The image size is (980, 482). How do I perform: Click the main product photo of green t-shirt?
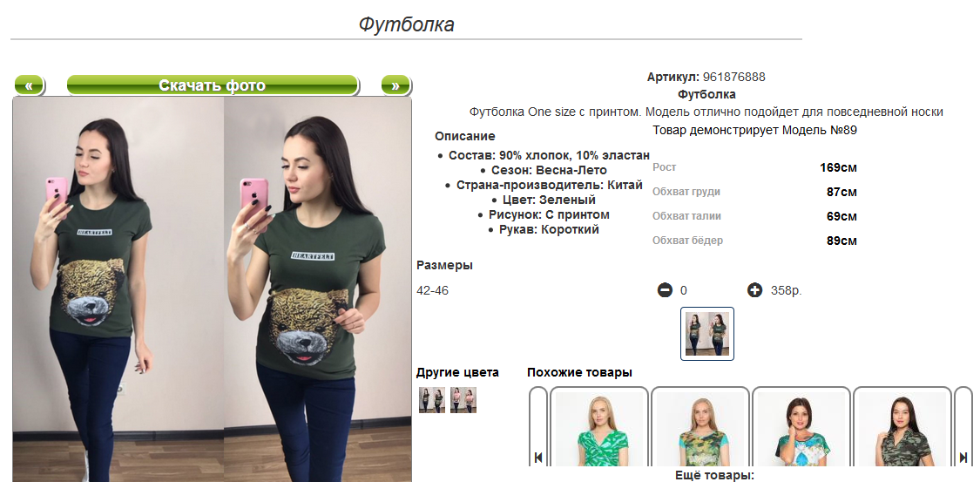(213, 289)
